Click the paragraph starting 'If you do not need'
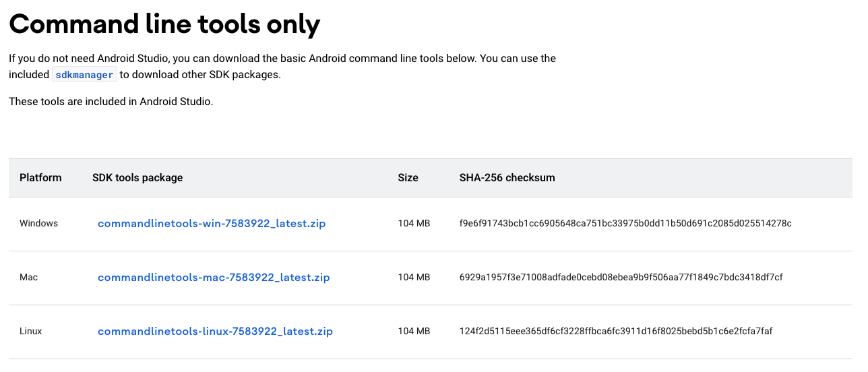 (x=282, y=67)
